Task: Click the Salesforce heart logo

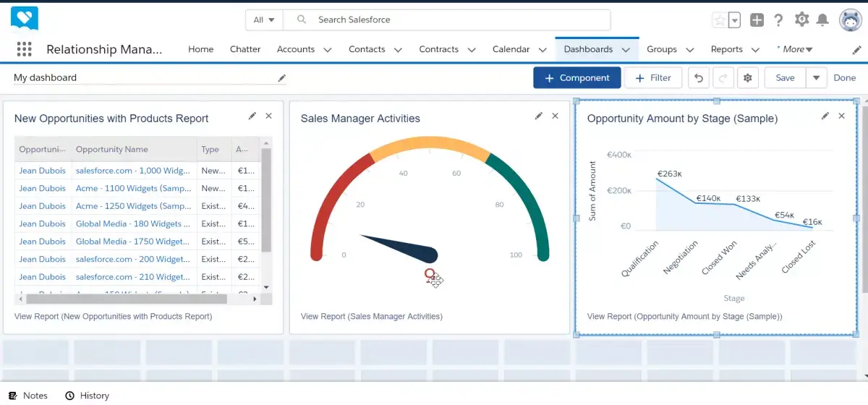Action: coord(25,19)
